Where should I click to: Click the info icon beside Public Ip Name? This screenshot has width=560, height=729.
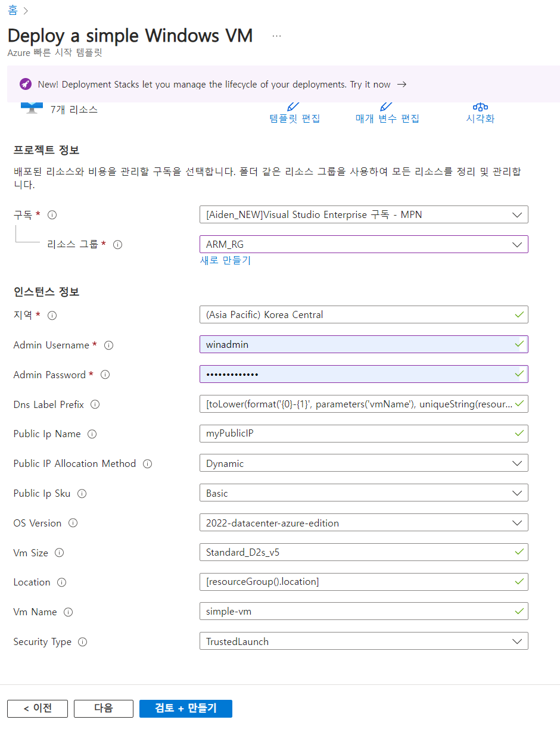coord(92,434)
